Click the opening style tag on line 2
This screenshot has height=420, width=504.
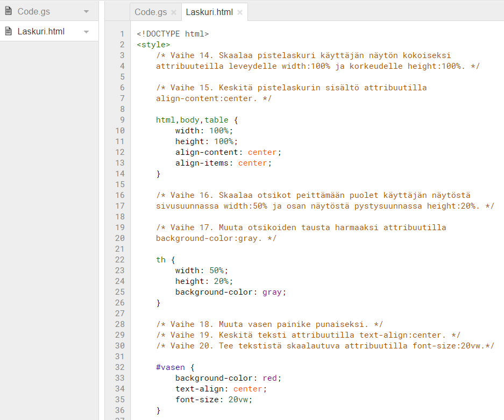tap(153, 45)
